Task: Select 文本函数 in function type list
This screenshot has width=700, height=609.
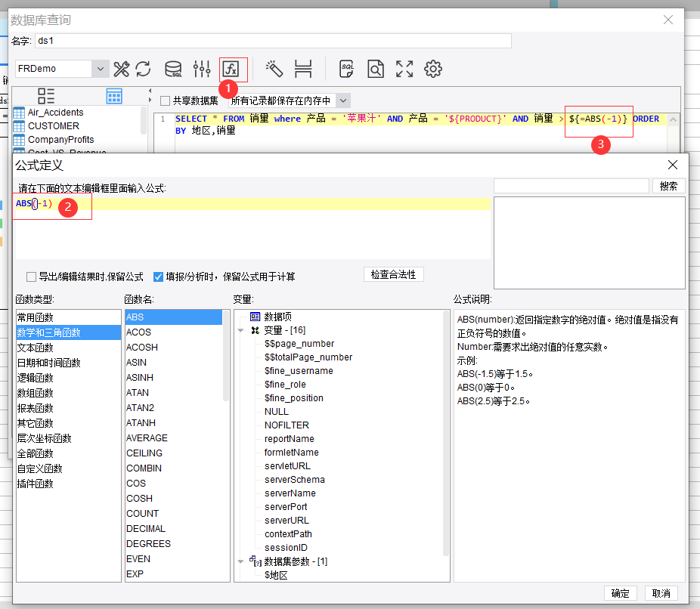Action: point(36,348)
